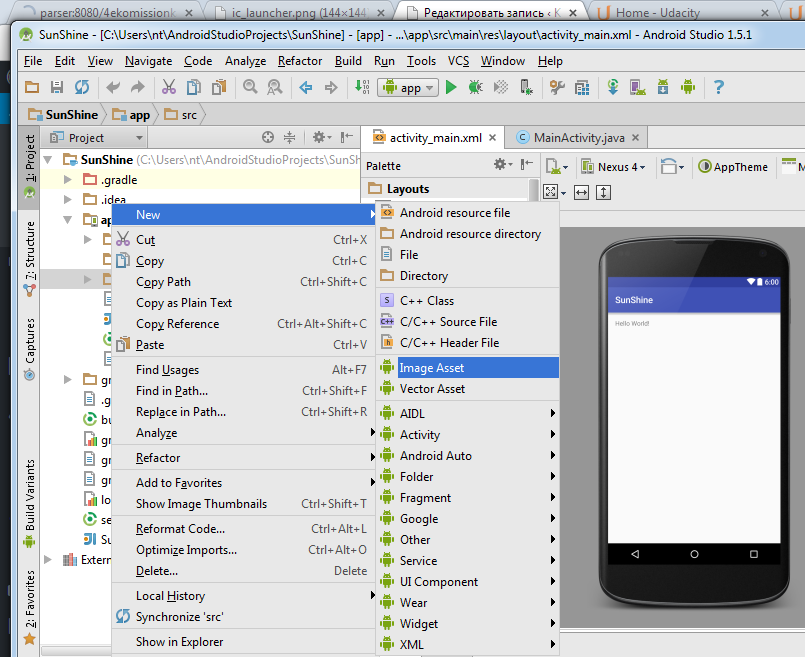Open orientation dropdown in design toolbar
Image resolution: width=805 pixels, height=657 pixels.
click(673, 167)
